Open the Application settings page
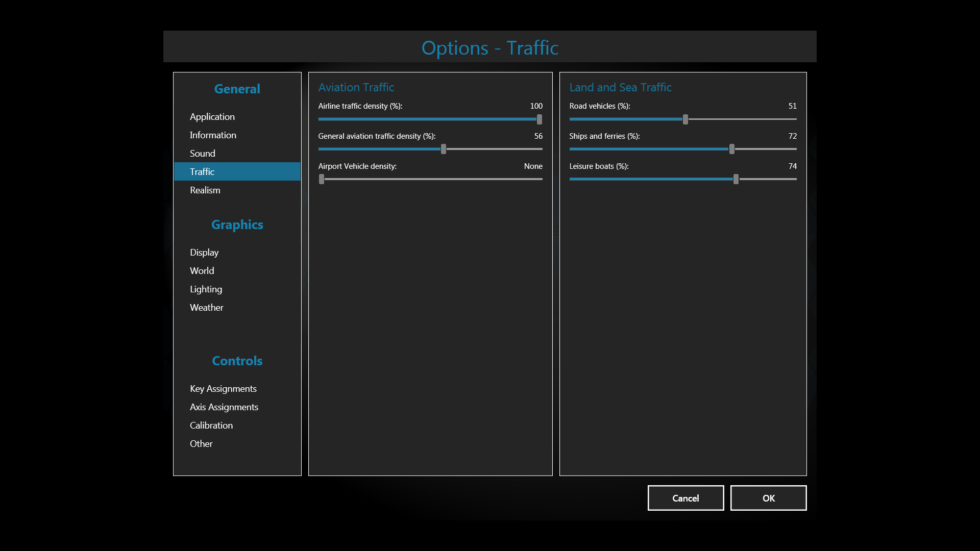 [212, 117]
